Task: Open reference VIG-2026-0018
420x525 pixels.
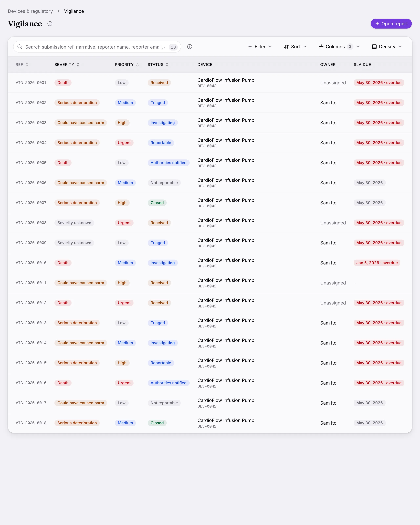Action: tap(31, 423)
